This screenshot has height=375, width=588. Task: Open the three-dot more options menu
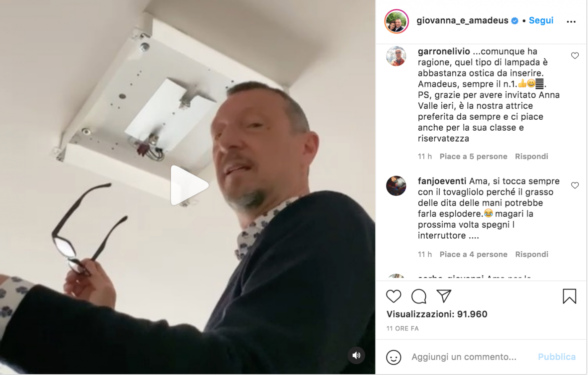pos(571,21)
